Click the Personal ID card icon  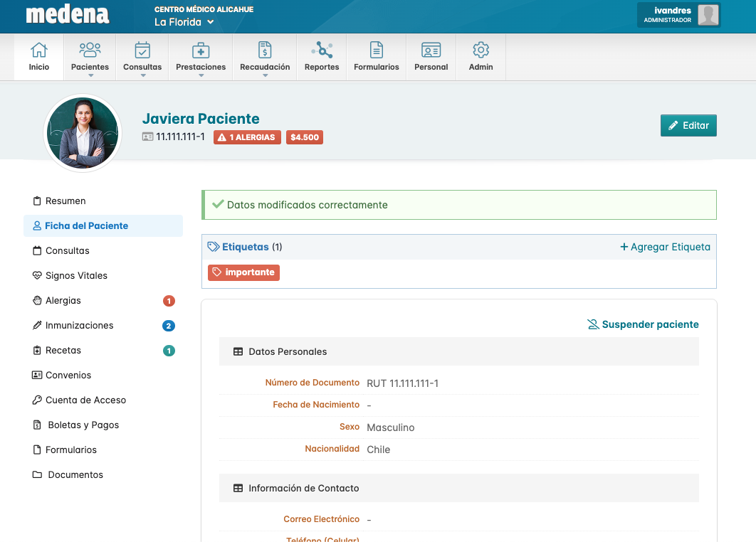tap(431, 51)
